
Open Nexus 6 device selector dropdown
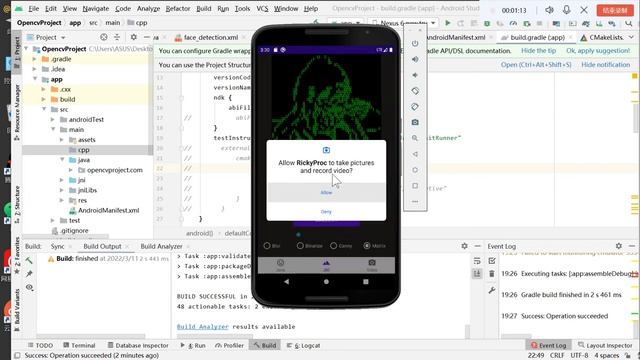(403, 23)
